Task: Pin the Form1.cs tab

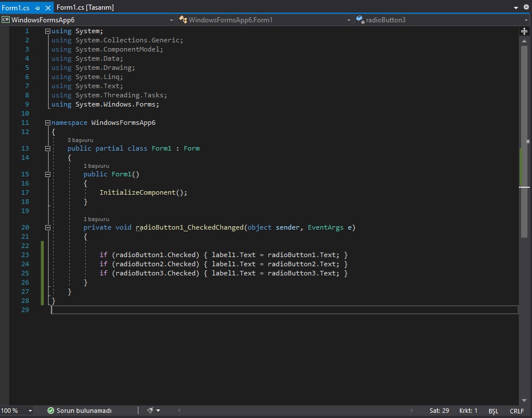Action: coord(38,8)
